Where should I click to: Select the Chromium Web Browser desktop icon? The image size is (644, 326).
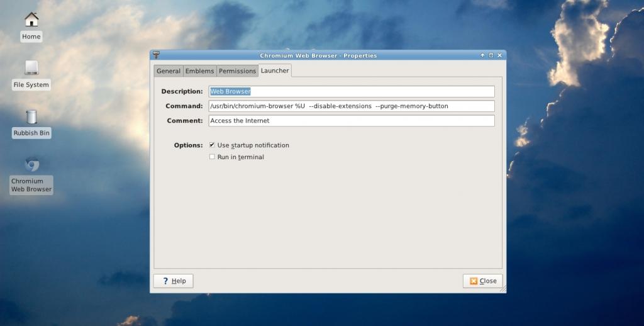[x=31, y=165]
